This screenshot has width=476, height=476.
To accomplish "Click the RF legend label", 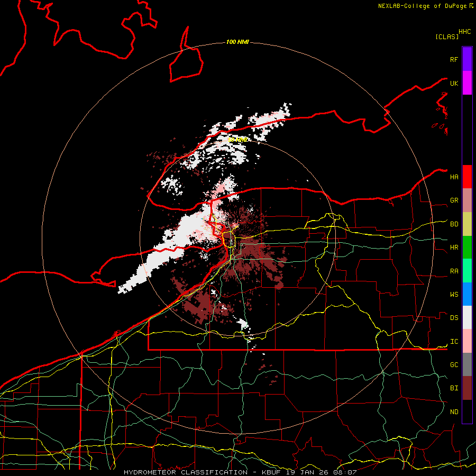I will tap(454, 60).
